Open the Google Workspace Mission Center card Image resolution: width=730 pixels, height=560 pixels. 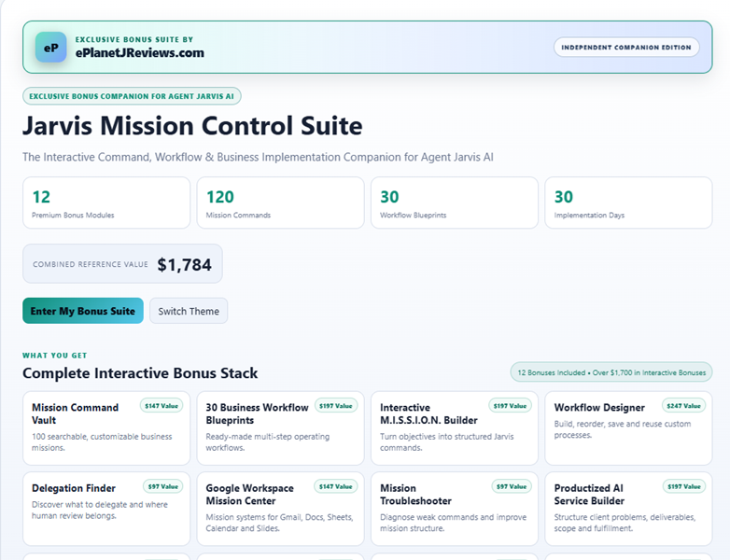coord(280,509)
